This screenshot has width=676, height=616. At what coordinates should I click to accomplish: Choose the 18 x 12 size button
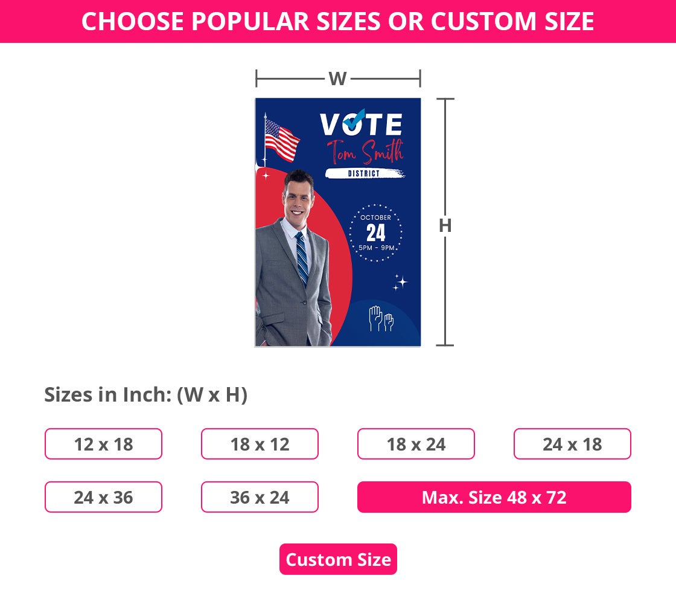pos(260,444)
